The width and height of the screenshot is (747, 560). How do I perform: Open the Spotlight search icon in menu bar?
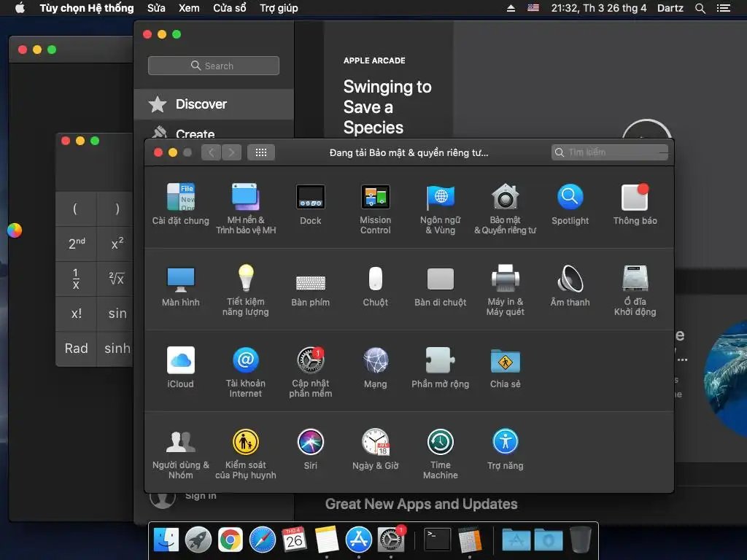point(700,8)
